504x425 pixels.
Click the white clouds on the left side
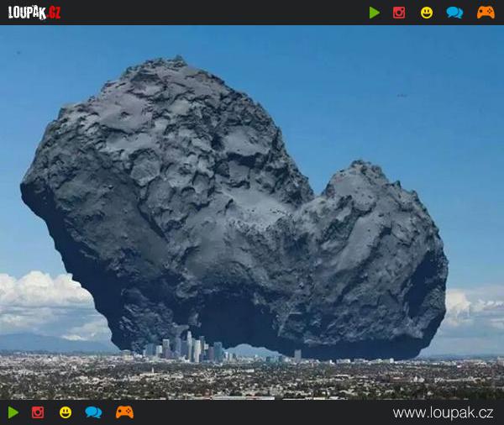pos(42,298)
